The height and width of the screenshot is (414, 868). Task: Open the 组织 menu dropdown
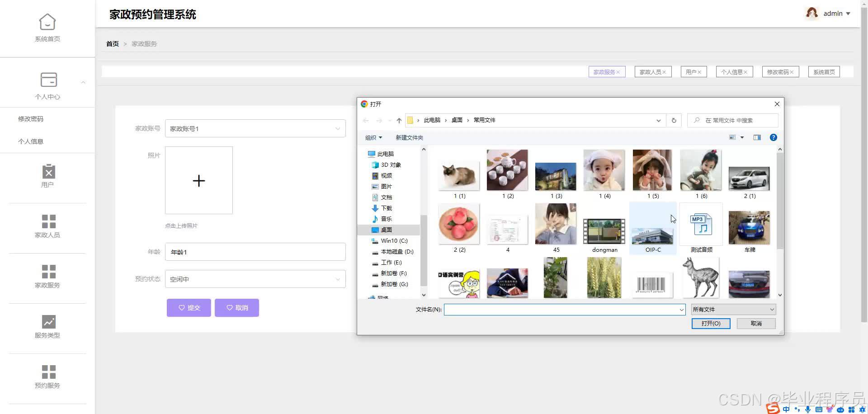coord(373,138)
